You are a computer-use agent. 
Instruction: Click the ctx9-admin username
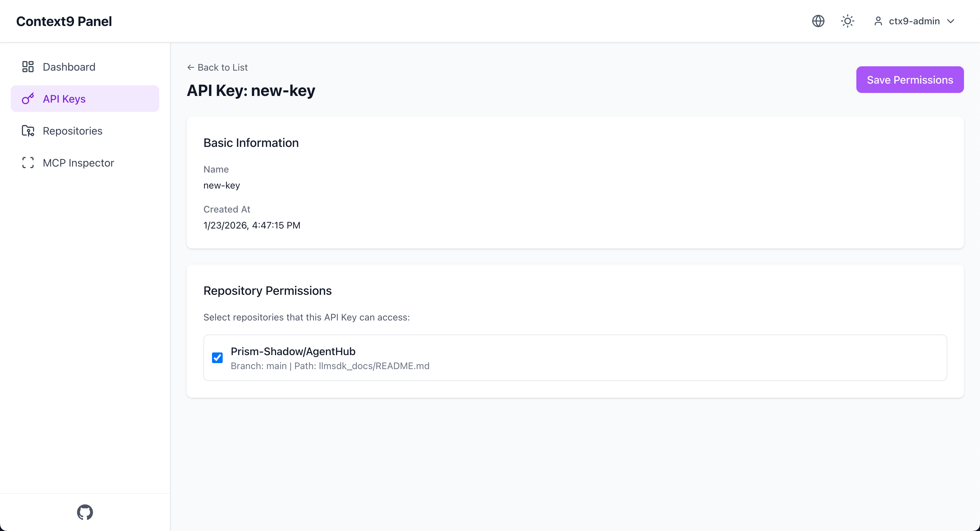pyautogui.click(x=914, y=21)
